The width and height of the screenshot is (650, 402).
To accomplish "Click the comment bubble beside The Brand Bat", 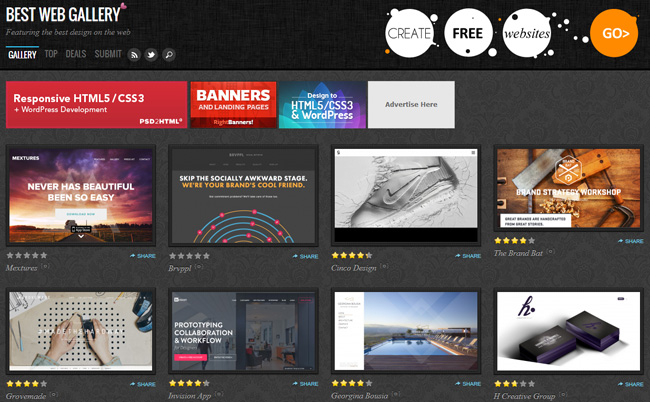I will pos(551,251).
